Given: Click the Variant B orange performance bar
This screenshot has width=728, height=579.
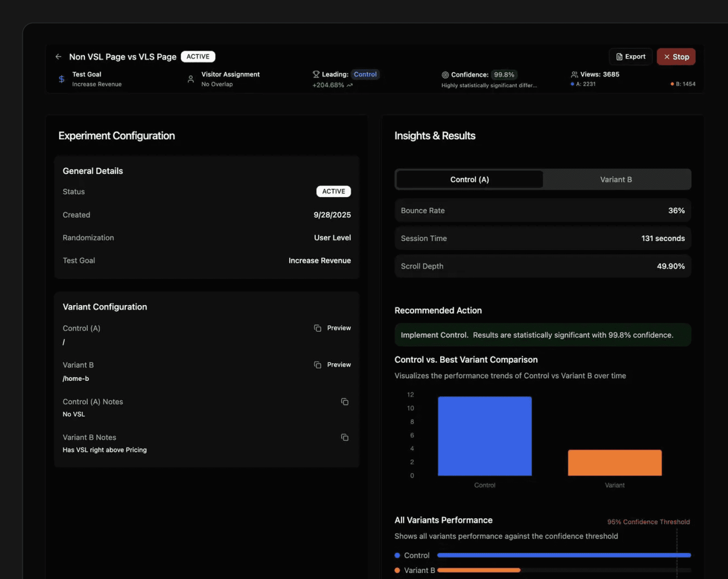Looking at the screenshot, I should (x=479, y=570).
